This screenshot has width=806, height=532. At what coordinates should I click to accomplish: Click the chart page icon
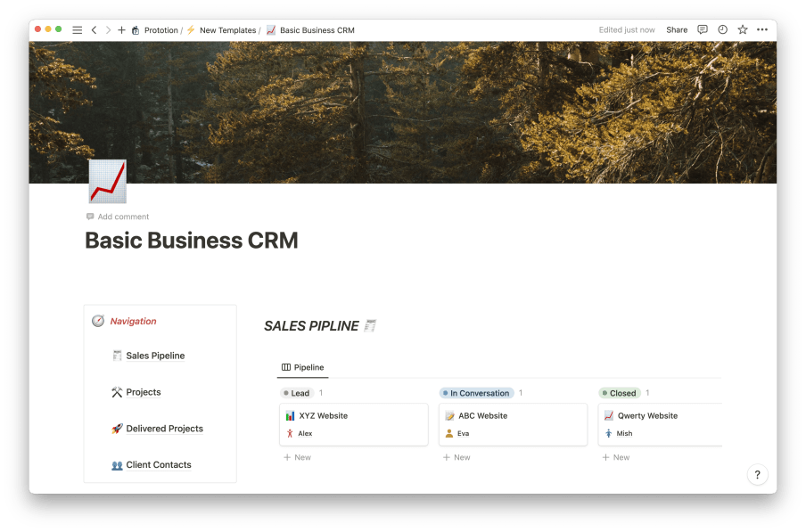tap(107, 181)
